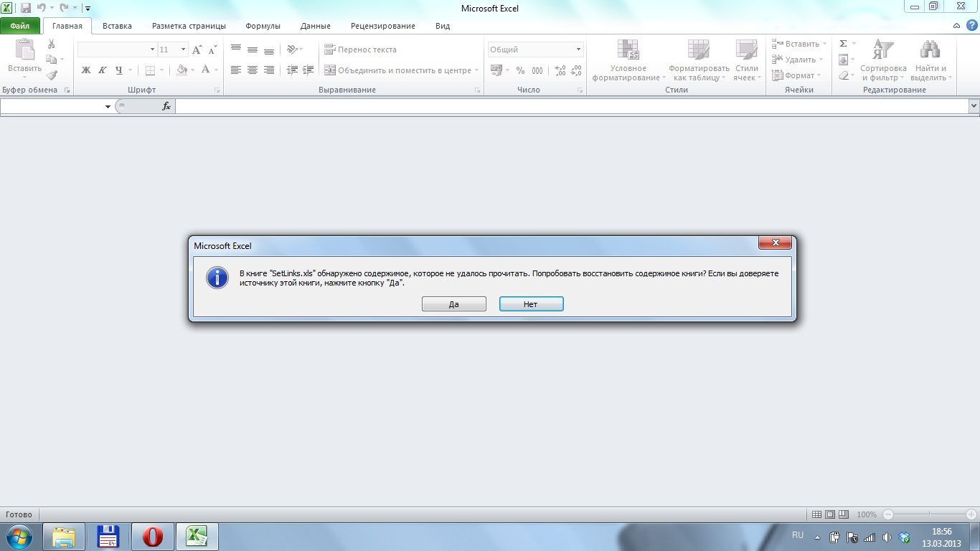Image resolution: width=980 pixels, height=551 pixels.
Task: Click the cell borders icon
Action: 150,70
